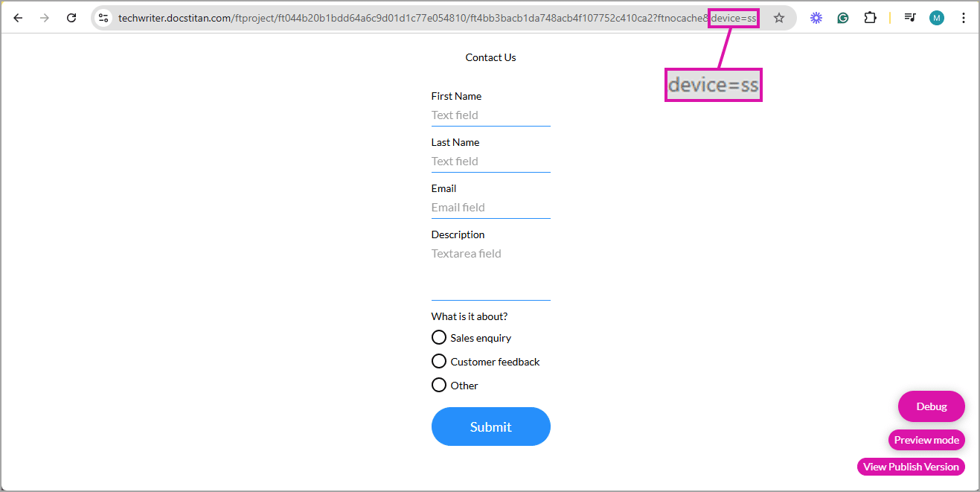Reload the page
This screenshot has width=980, height=492.
click(71, 17)
